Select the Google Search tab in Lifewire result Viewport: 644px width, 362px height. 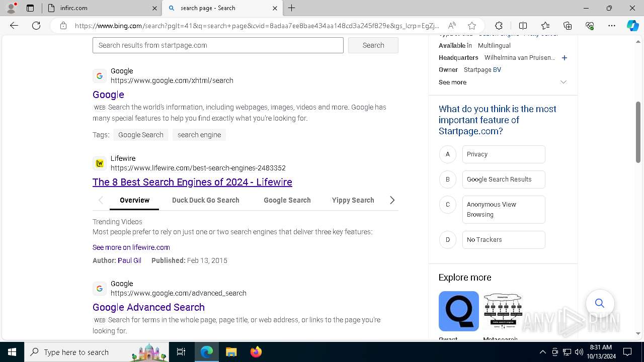click(x=287, y=200)
